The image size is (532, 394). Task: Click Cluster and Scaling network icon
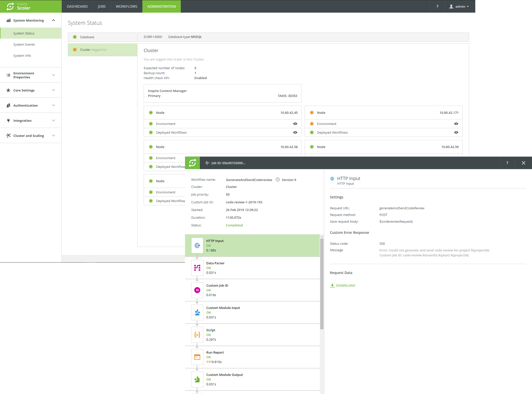click(x=8, y=136)
